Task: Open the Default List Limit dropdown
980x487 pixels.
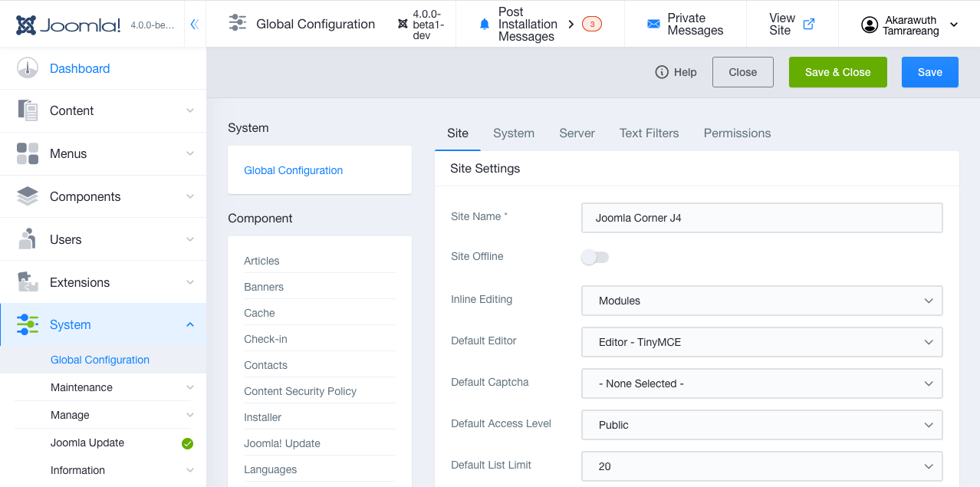Action: [762, 466]
